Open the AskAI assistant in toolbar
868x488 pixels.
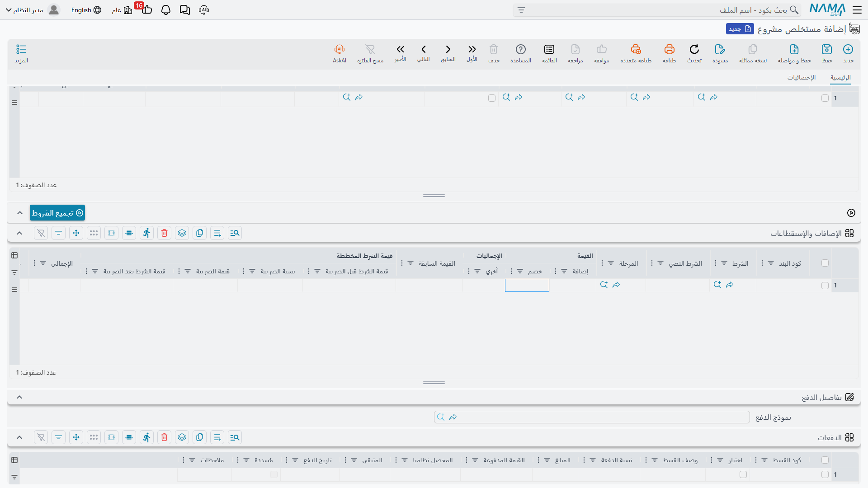(340, 53)
